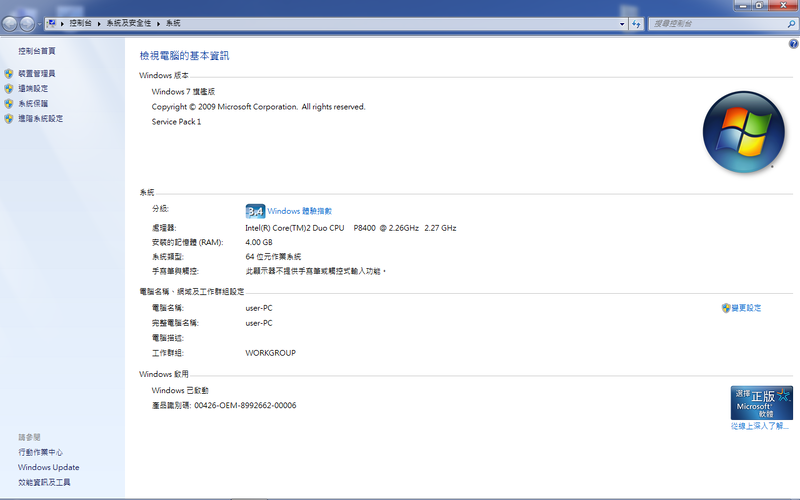Click the Forward navigation arrow
800x500 pixels.
pos(27,23)
